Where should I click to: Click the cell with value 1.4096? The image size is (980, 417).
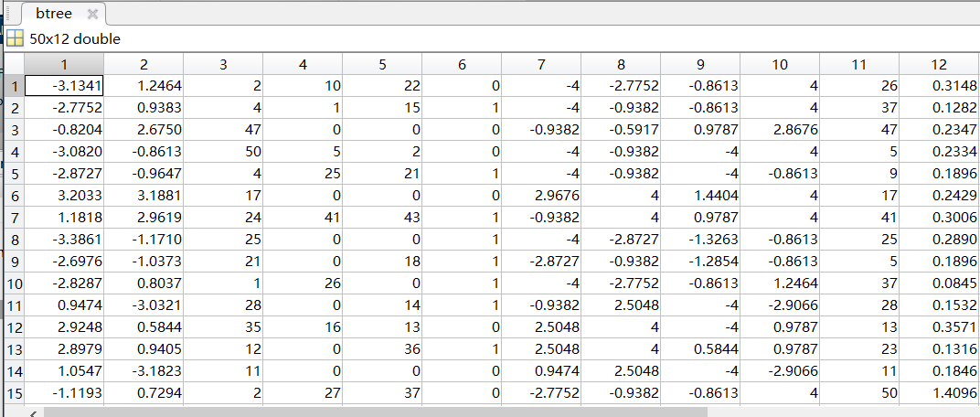click(940, 393)
